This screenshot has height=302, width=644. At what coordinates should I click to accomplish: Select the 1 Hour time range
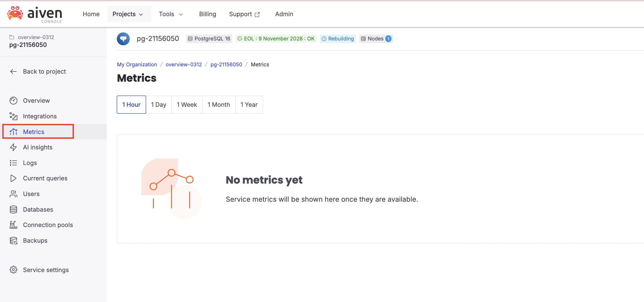tap(131, 105)
